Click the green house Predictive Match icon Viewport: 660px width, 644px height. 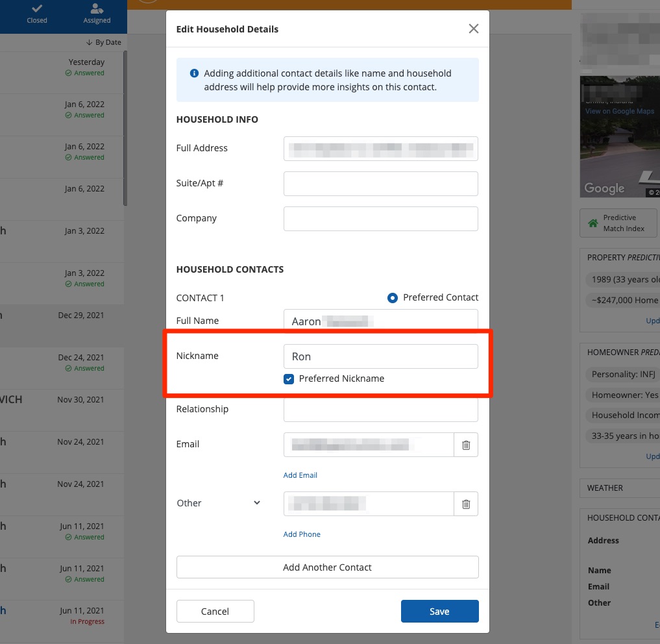pos(593,223)
